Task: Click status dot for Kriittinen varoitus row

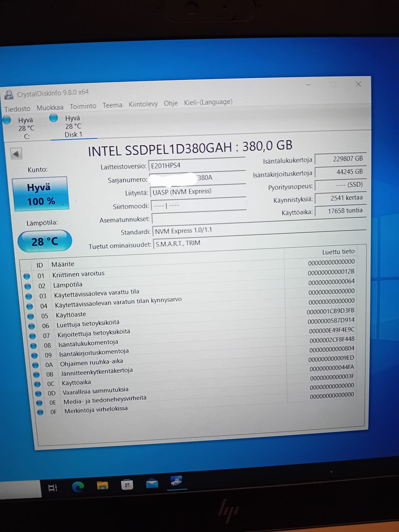Action: point(27,276)
